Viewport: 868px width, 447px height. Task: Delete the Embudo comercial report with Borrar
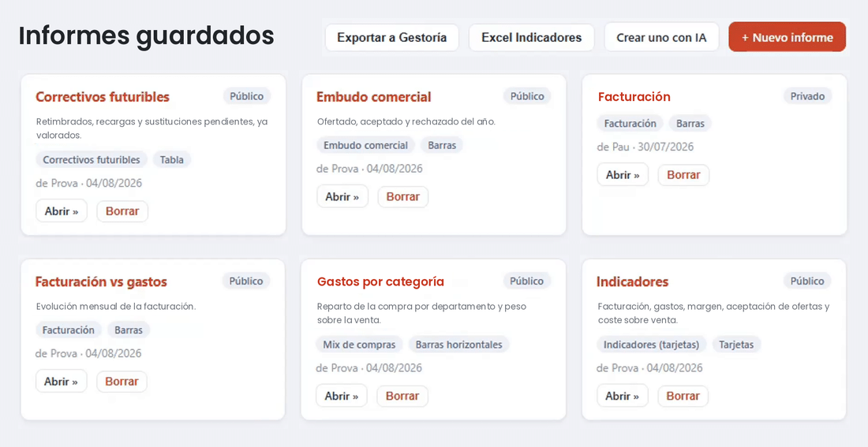pyautogui.click(x=403, y=197)
